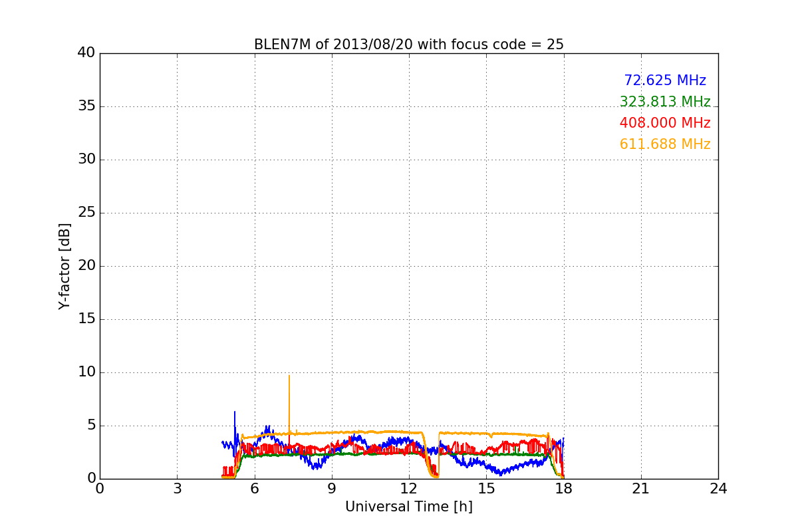Click the plot title BLEN7M of 2013/08/20
The height and width of the screenshot is (532, 798).
pos(408,45)
